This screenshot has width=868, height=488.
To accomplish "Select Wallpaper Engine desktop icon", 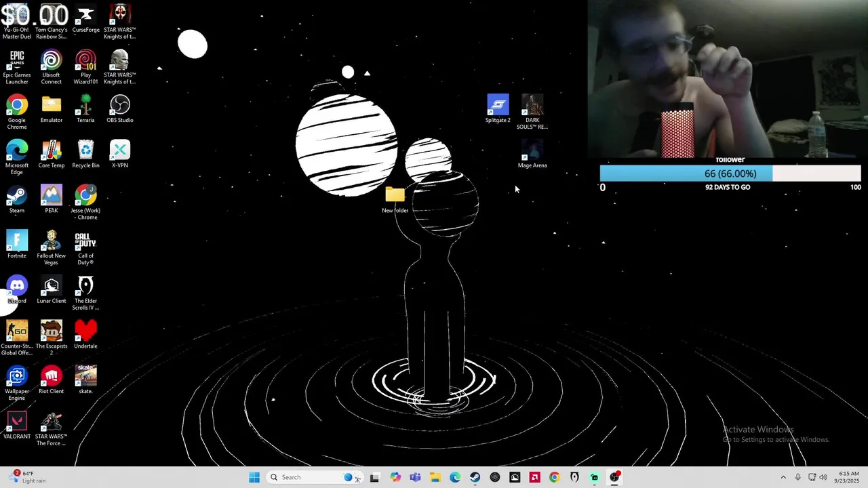I will tap(17, 383).
